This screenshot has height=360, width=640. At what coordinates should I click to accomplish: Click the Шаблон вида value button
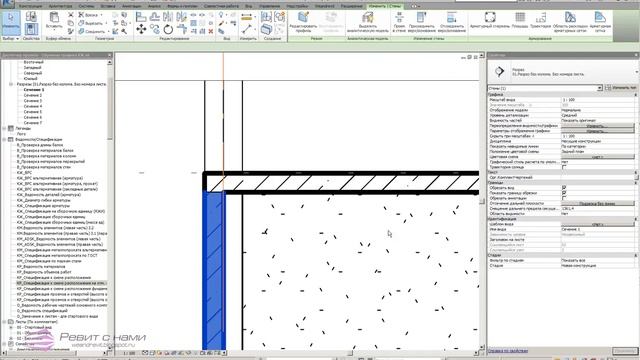click(x=598, y=224)
